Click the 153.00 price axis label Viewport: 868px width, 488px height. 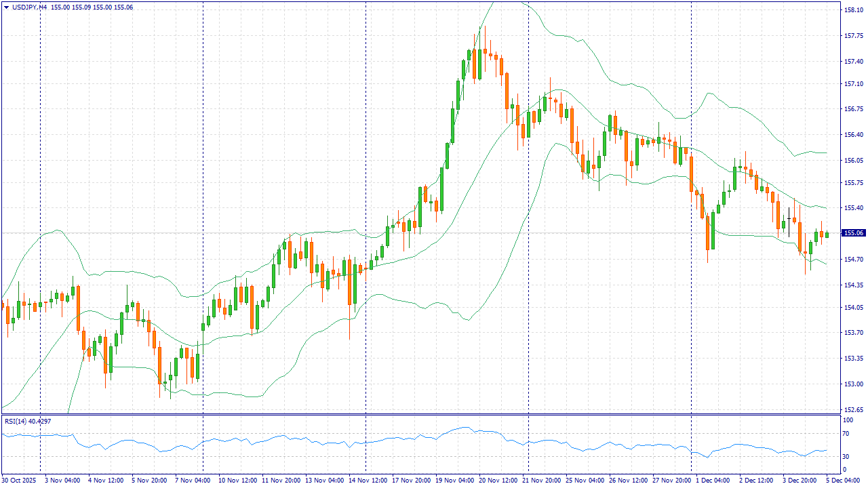coord(852,384)
